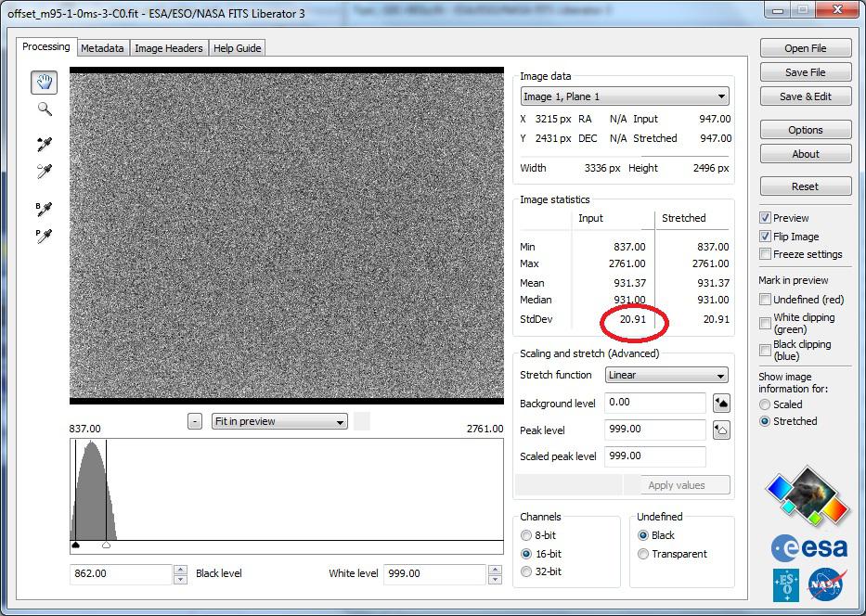Enable Black clipping (blue) marking
Viewport: 866px width, 616px height.
pos(765,350)
